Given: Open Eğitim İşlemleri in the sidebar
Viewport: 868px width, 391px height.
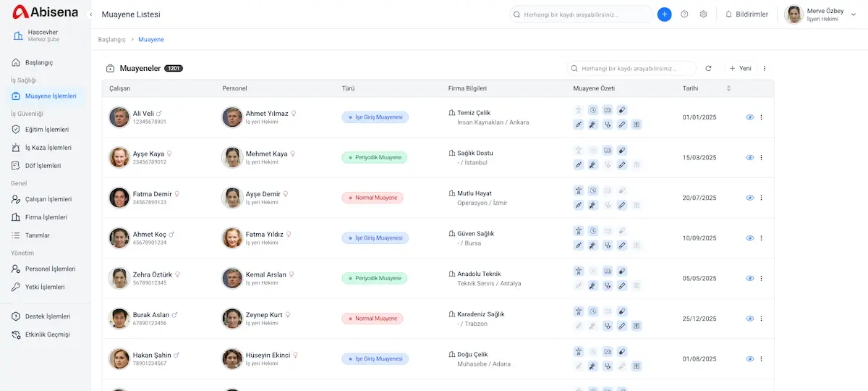Looking at the screenshot, I should [x=46, y=130].
